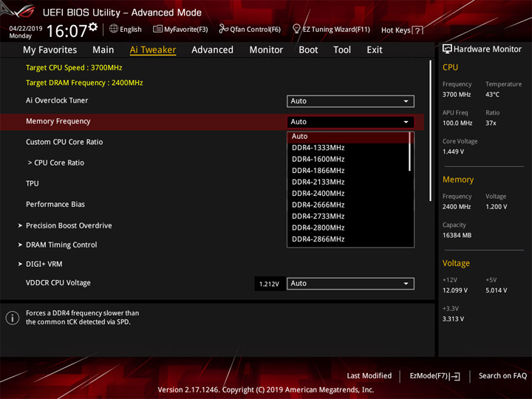Image resolution: width=532 pixels, height=399 pixels.
Task: Click the Hardware Monitor display icon
Action: [447, 50]
